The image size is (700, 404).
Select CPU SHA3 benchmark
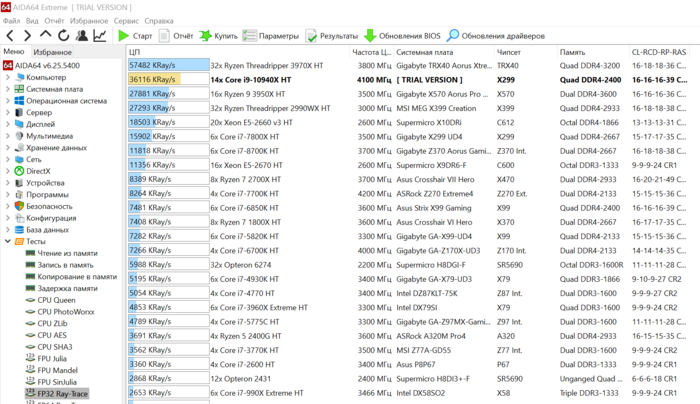point(49,347)
